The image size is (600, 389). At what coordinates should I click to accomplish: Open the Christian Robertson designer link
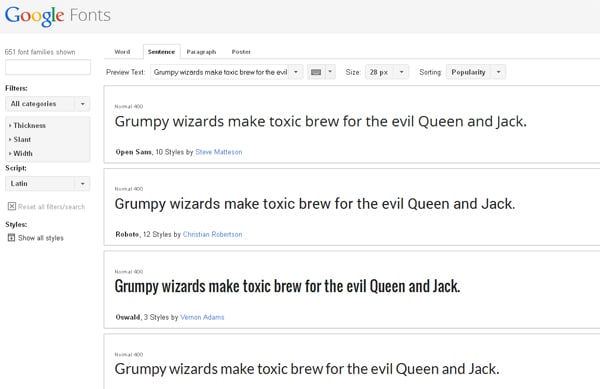point(212,234)
